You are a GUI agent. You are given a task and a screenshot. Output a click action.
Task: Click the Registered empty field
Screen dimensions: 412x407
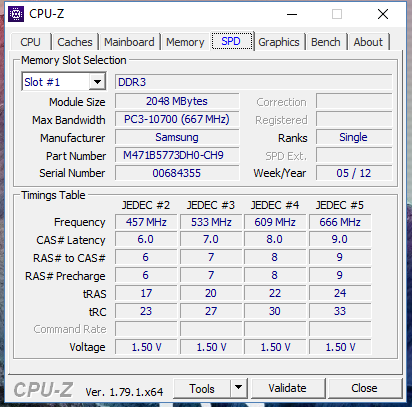[x=354, y=119]
